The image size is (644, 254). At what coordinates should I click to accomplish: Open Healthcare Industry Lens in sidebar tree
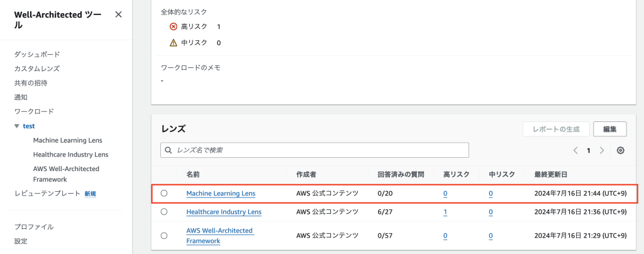pos(70,155)
